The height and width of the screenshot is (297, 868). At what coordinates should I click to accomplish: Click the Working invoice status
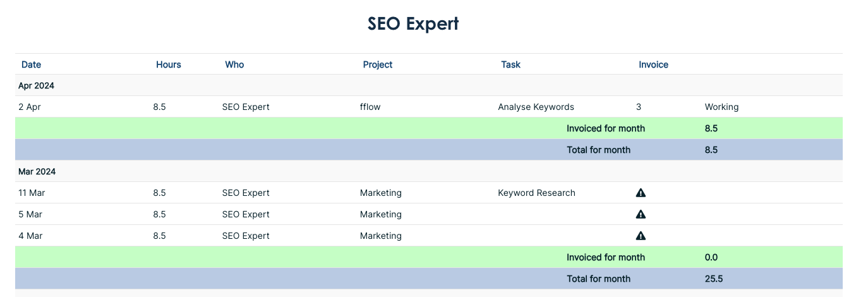[x=721, y=107]
